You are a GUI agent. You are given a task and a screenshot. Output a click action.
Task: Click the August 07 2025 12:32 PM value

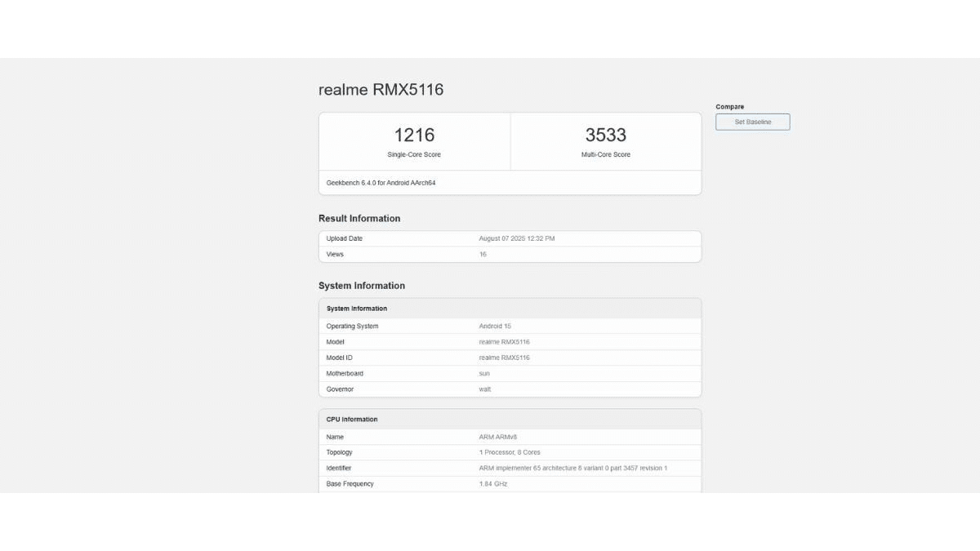point(517,238)
